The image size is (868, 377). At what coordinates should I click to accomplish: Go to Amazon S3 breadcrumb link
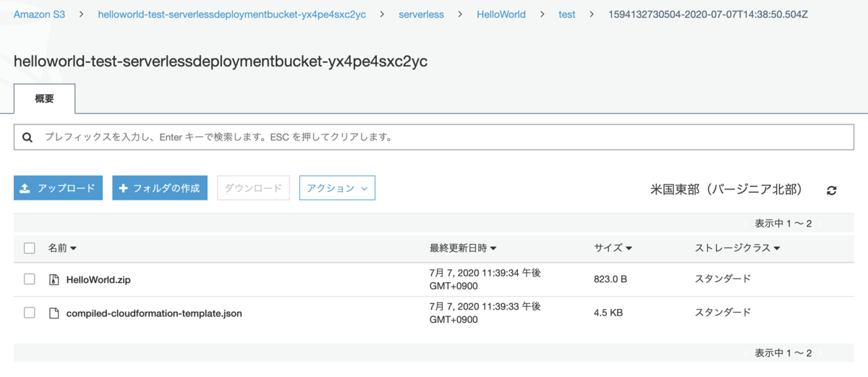point(39,14)
